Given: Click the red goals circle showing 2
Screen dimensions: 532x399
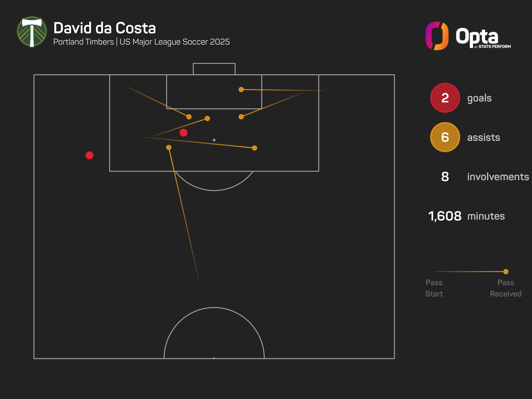Looking at the screenshot, I should click(445, 98).
